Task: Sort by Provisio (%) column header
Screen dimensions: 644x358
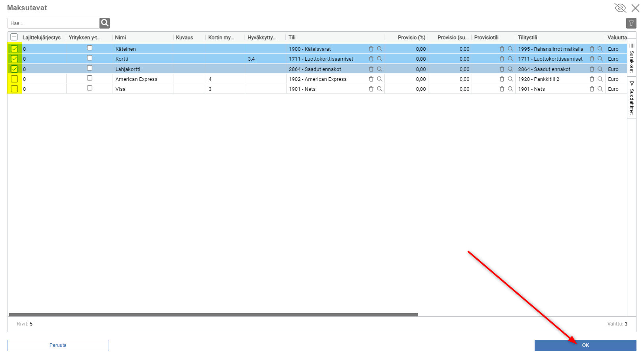Action: tap(411, 37)
